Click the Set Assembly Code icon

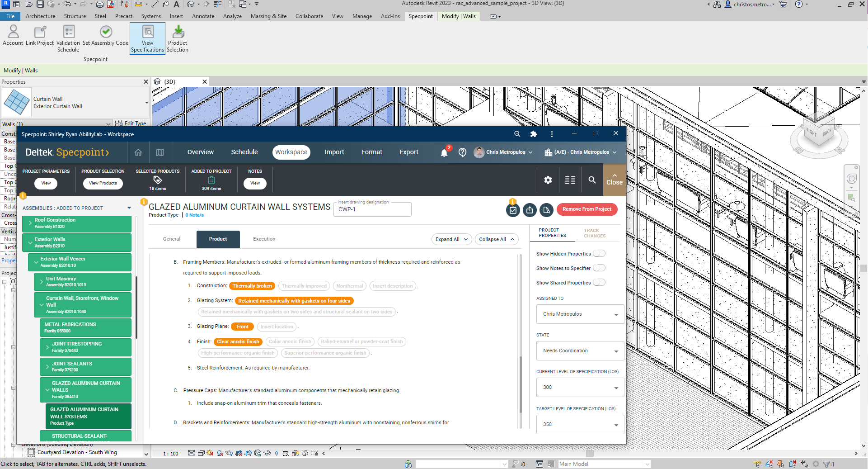pos(106,33)
